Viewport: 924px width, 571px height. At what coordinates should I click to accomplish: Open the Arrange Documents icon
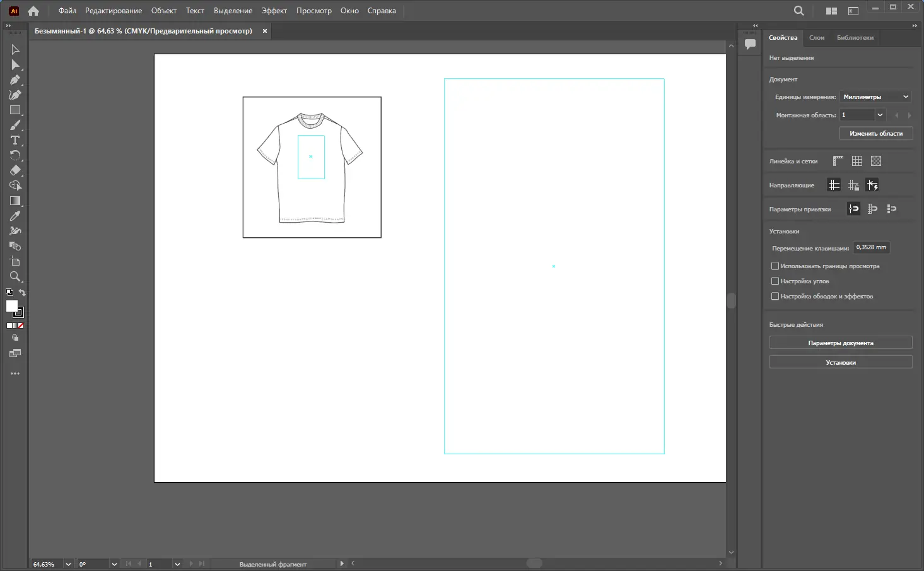(x=832, y=11)
